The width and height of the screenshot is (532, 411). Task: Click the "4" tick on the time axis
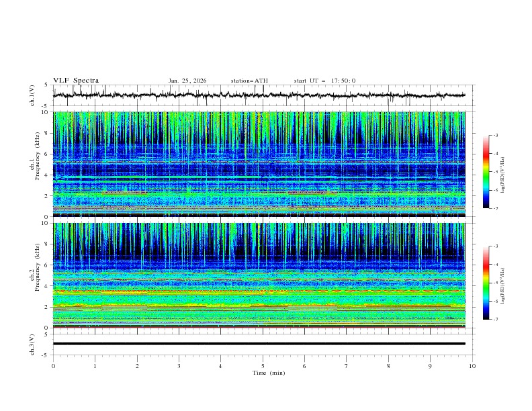pyautogui.click(x=220, y=366)
